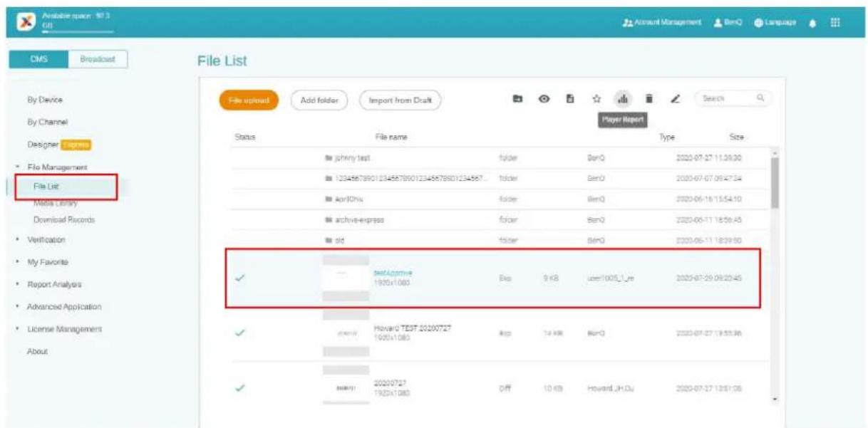Open the BenQ user menu in the header
Screen dimensions: 868x428
[728, 21]
